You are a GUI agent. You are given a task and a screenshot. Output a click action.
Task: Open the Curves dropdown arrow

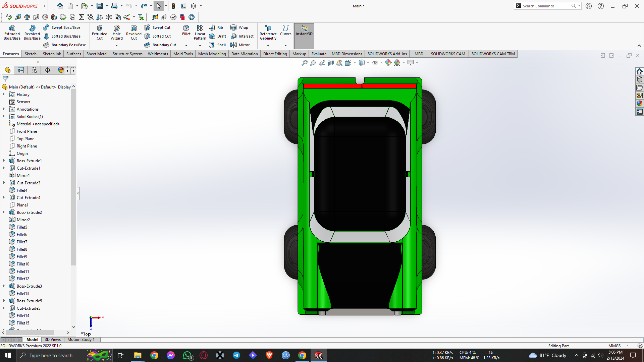pyautogui.click(x=285, y=46)
